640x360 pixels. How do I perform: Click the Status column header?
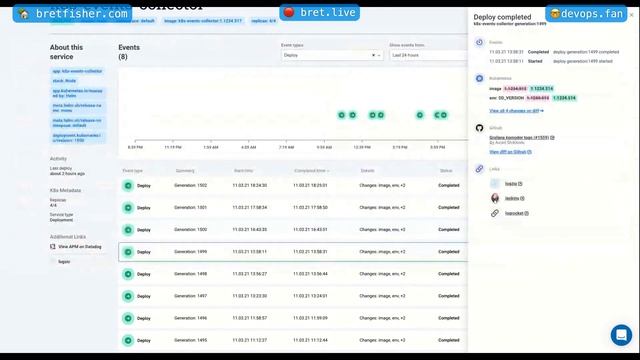tap(446, 171)
